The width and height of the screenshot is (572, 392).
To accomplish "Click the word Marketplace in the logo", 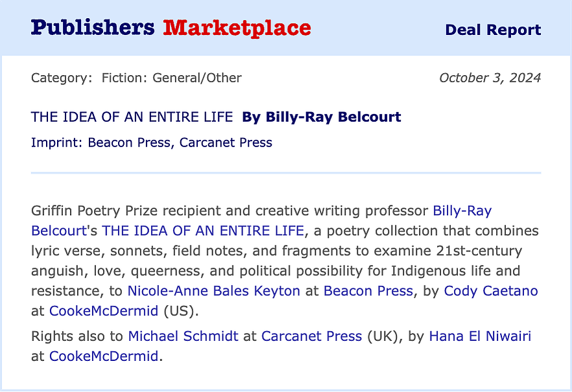I will point(237,28).
